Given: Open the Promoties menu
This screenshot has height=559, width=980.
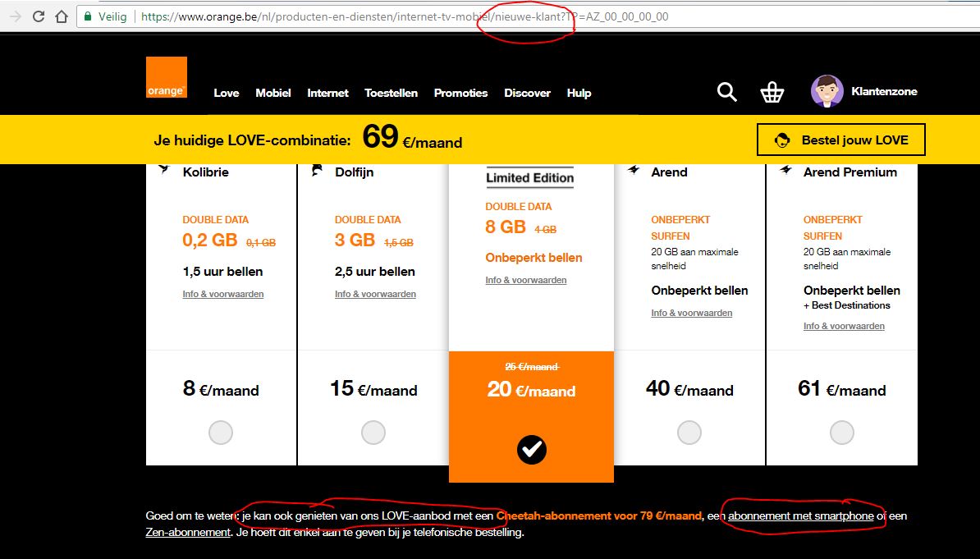Looking at the screenshot, I should pyautogui.click(x=460, y=94).
